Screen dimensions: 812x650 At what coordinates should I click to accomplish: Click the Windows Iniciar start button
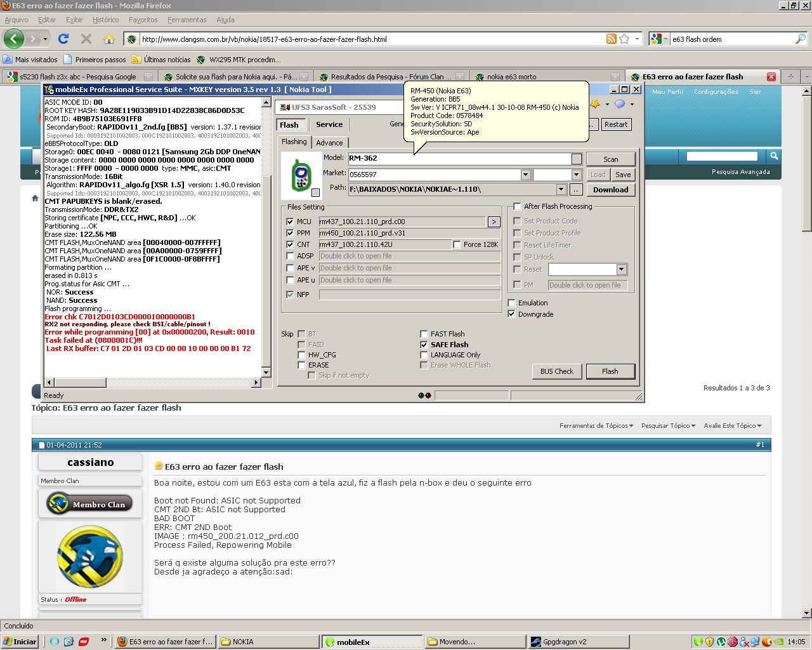click(20, 642)
